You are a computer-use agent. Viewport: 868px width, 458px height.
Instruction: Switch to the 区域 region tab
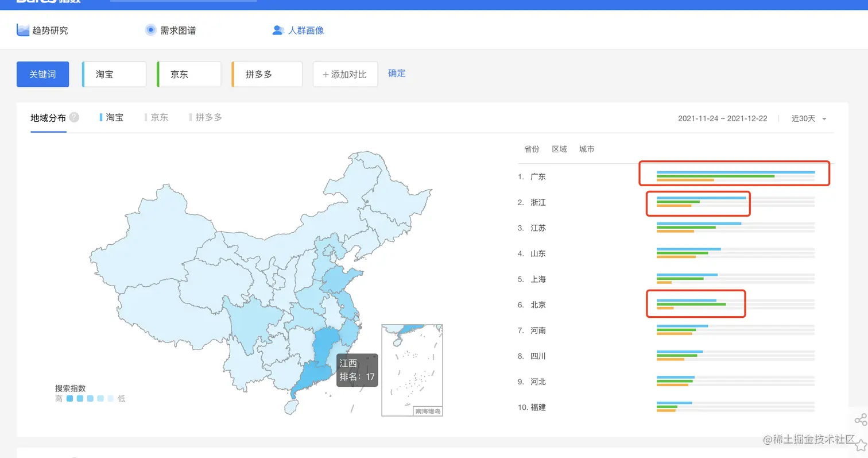pyautogui.click(x=559, y=149)
